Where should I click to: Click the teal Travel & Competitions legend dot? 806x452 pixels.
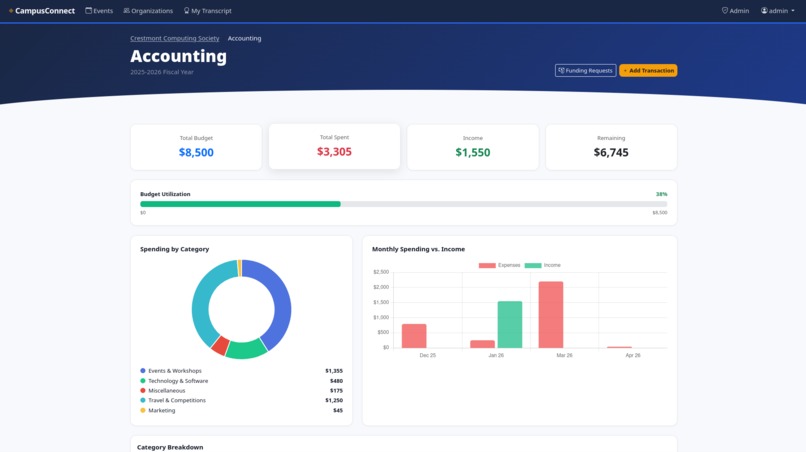(143, 400)
